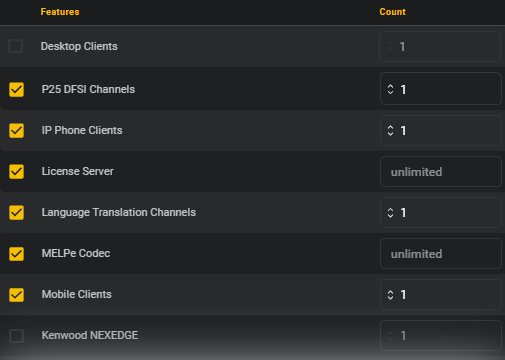
Task: Click the P25 DFSI Channels count stepper arrows
Action: tap(390, 89)
